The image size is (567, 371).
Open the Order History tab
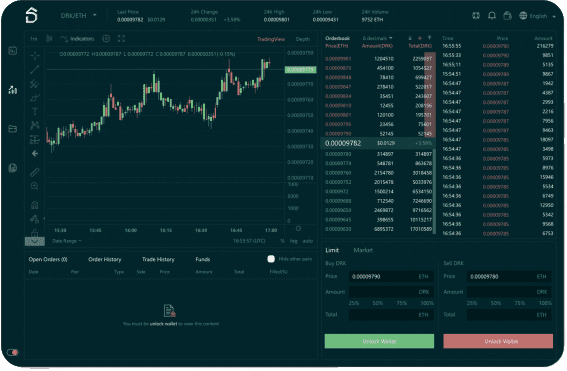[x=105, y=259]
